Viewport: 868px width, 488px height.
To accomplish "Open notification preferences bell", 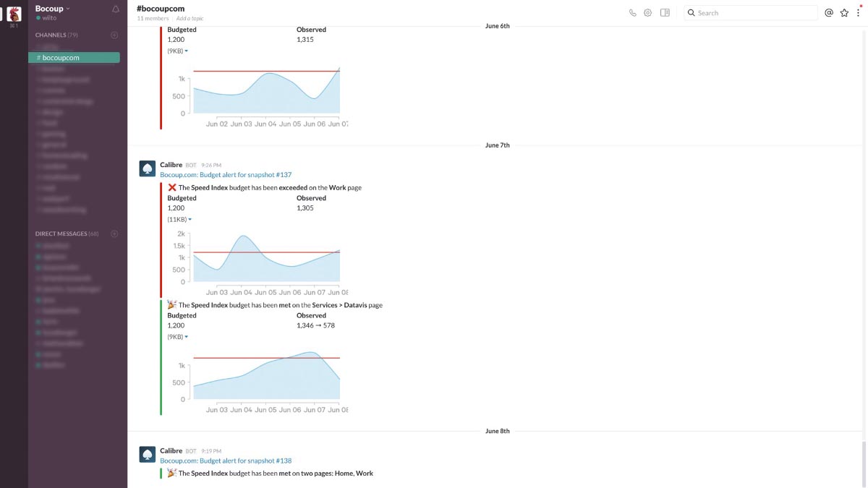I will click(x=116, y=9).
